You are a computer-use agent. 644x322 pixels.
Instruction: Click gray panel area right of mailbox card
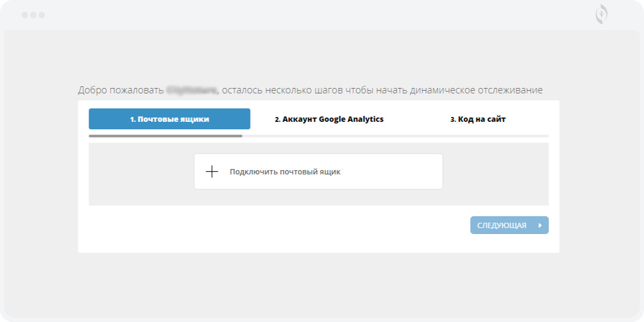(495, 174)
